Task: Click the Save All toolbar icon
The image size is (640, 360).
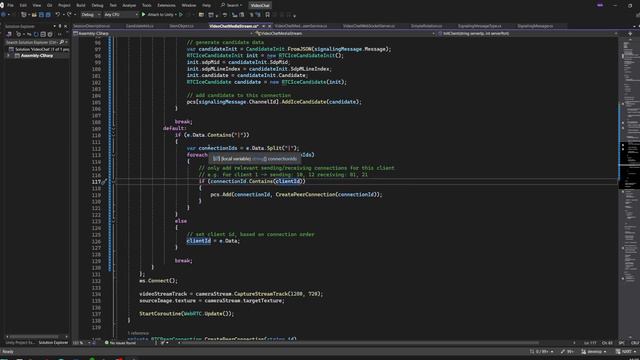Action: click(48, 15)
